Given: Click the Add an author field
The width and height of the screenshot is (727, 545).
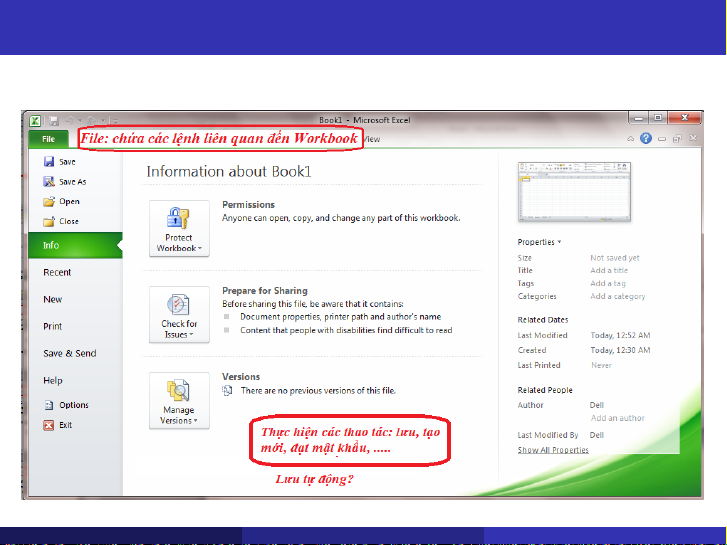Looking at the screenshot, I should click(618, 418).
